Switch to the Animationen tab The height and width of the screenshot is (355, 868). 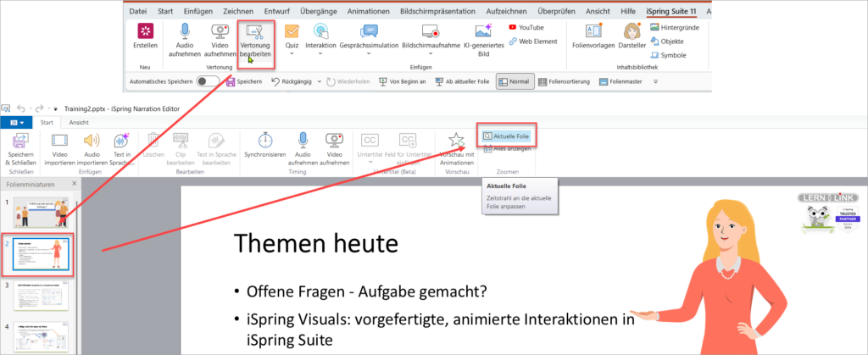coord(368,11)
